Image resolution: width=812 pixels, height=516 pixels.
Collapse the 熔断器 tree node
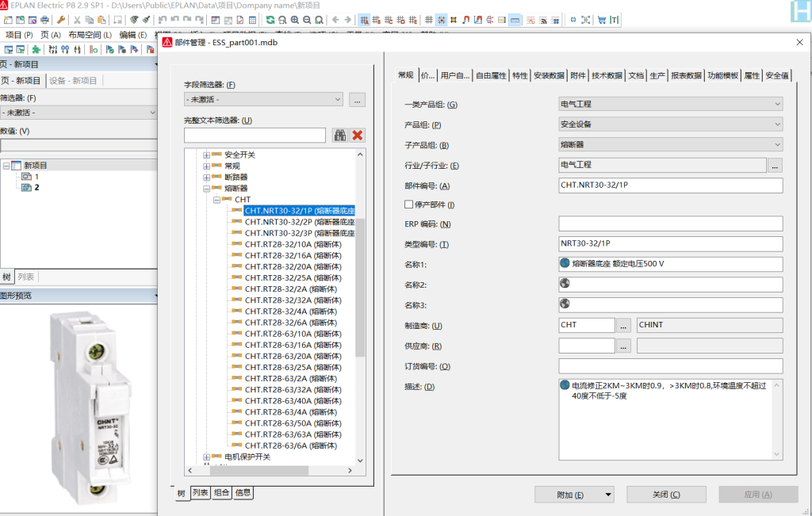(207, 189)
